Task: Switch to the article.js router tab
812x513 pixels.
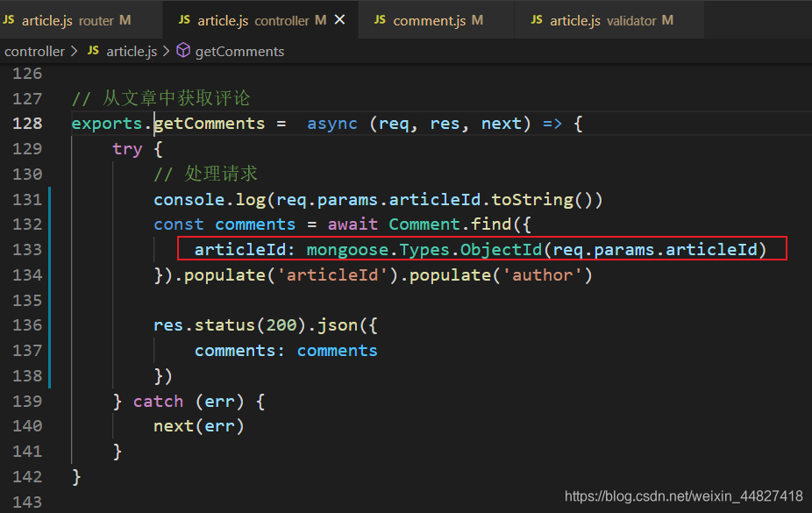Action: 81,19
